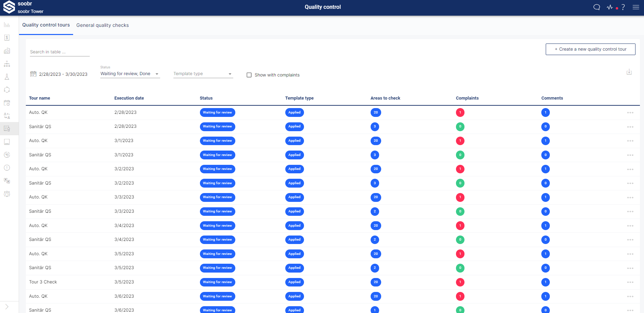Open the tablet device sidebar icon
The width and height of the screenshot is (644, 313).
7,142
